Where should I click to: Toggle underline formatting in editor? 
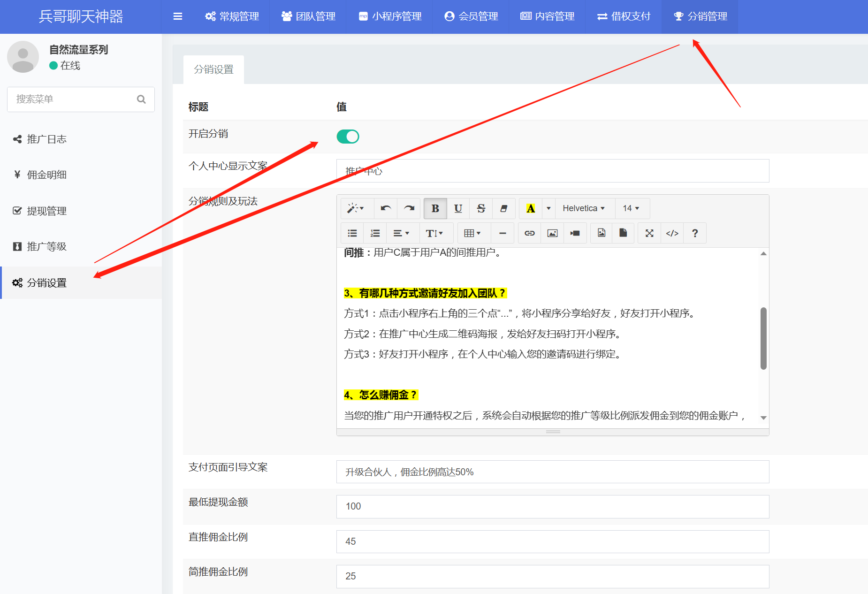[x=458, y=208]
